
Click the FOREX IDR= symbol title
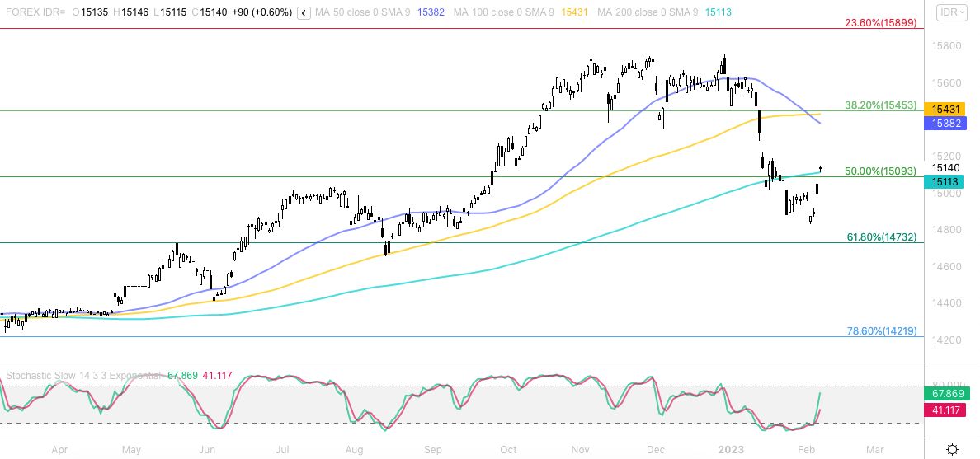(x=35, y=13)
